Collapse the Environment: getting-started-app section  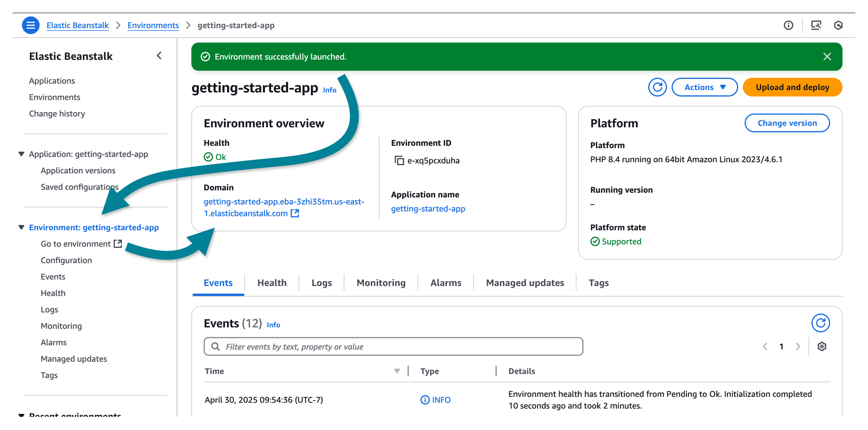tap(21, 227)
